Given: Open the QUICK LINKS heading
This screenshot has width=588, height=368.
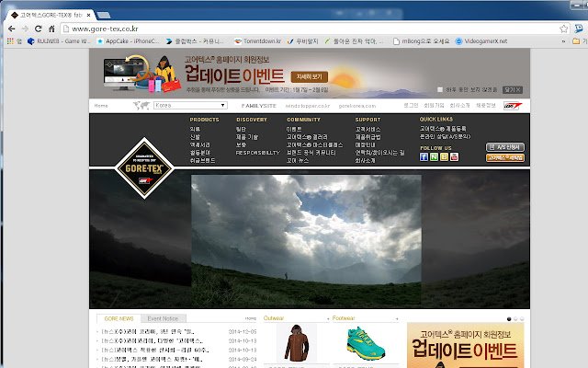Looking at the screenshot, I should click(435, 119).
